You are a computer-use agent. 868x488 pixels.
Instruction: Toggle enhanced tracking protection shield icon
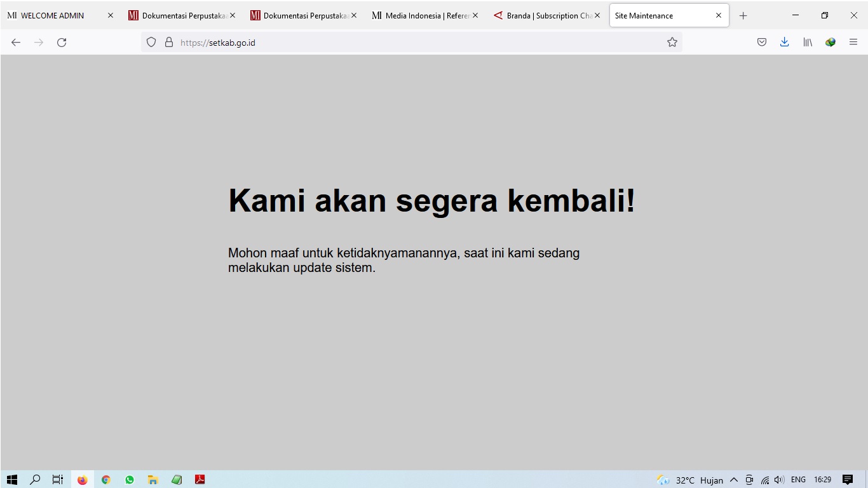pyautogui.click(x=151, y=42)
